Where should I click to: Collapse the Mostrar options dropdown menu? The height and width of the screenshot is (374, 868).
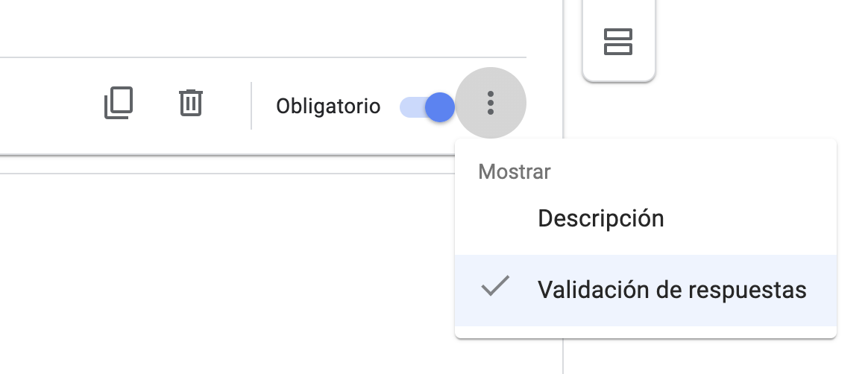(490, 103)
